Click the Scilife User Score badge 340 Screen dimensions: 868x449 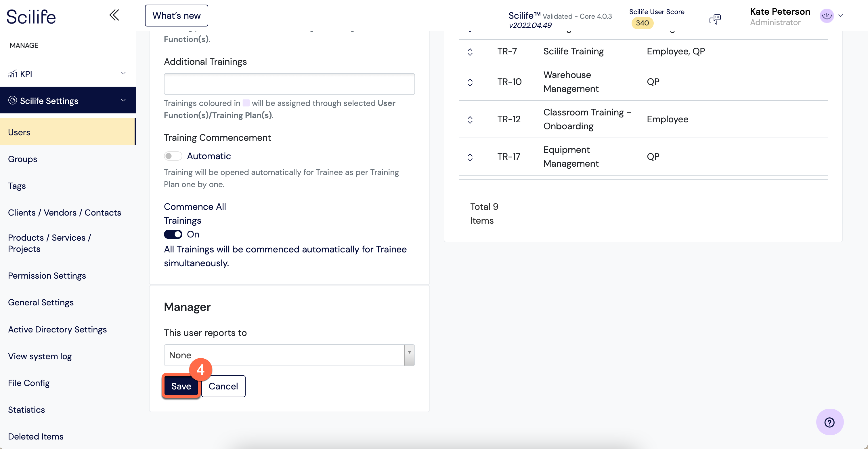click(642, 23)
